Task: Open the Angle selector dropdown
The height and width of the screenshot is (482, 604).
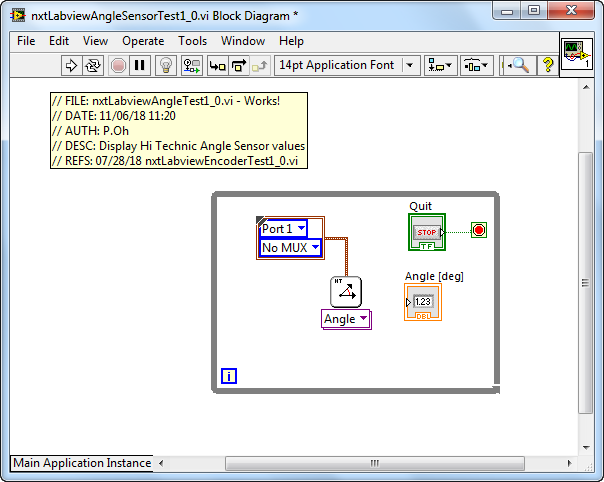Action: (x=346, y=319)
